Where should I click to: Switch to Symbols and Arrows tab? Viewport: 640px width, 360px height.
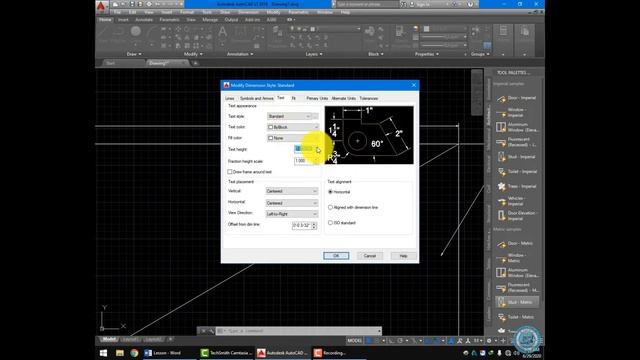(x=256, y=98)
